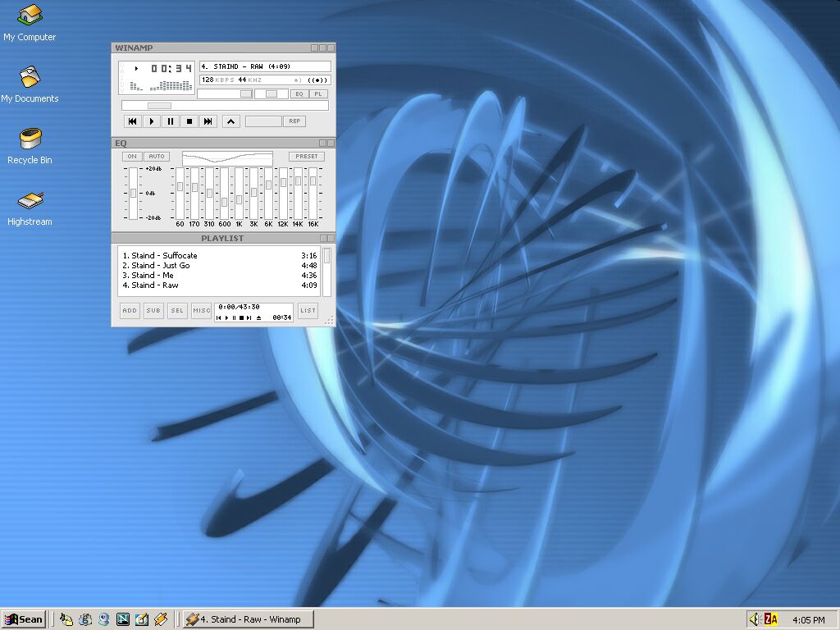Click the mini play icon in playlist

coord(226,317)
